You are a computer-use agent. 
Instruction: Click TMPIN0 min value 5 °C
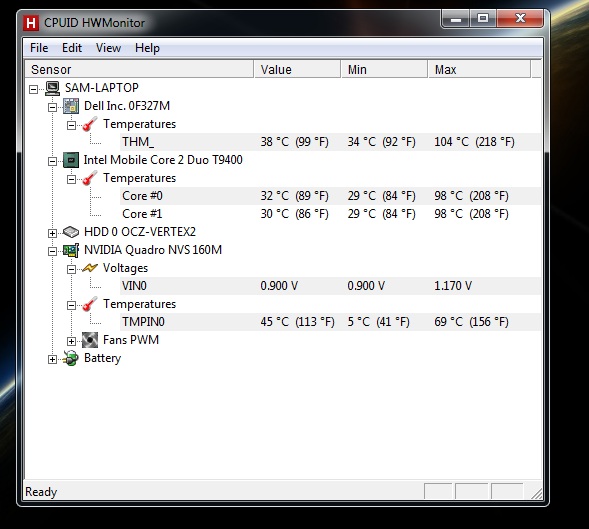coord(378,322)
